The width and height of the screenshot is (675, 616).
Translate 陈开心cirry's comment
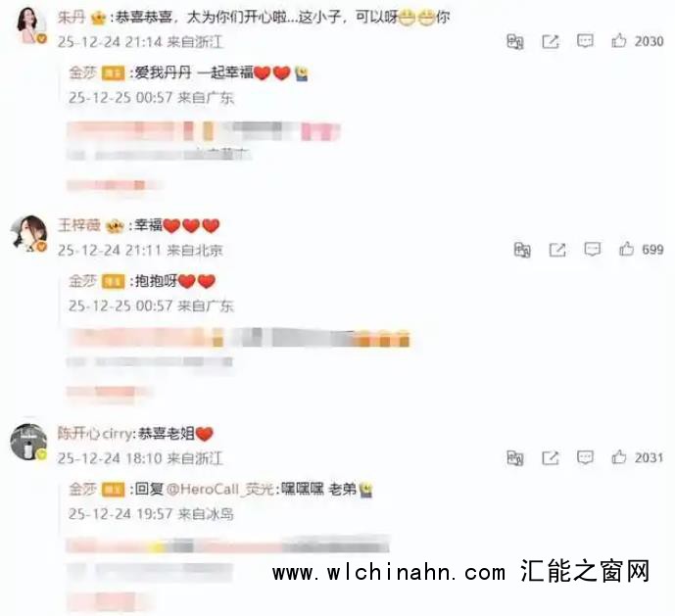click(515, 458)
